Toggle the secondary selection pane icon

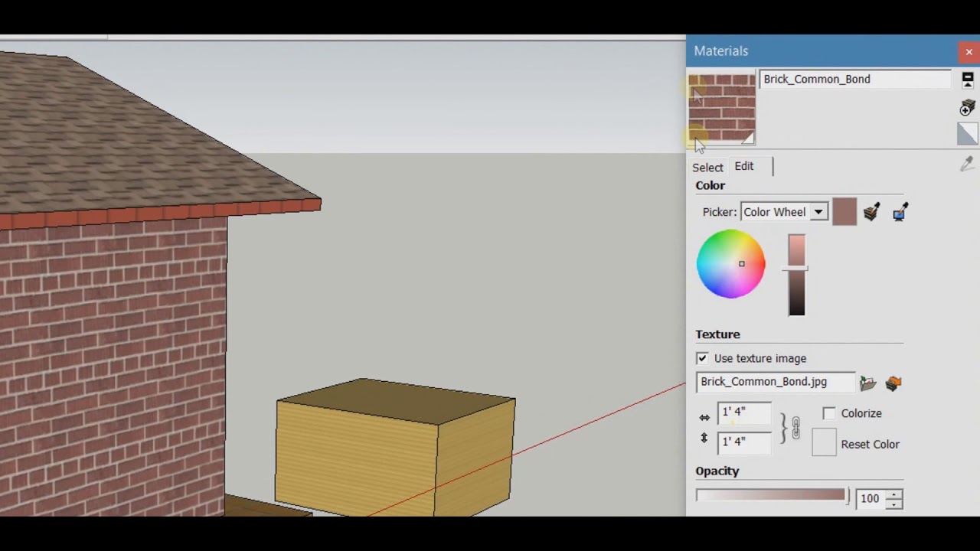tap(968, 80)
